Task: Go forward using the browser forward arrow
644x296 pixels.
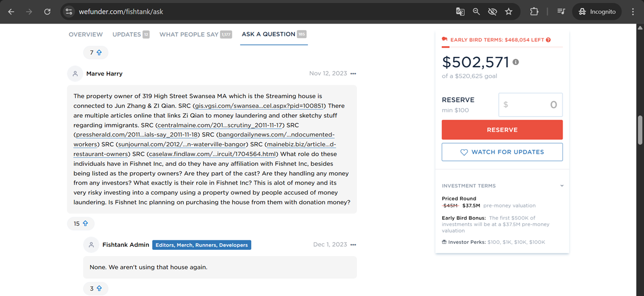Action: point(29,12)
